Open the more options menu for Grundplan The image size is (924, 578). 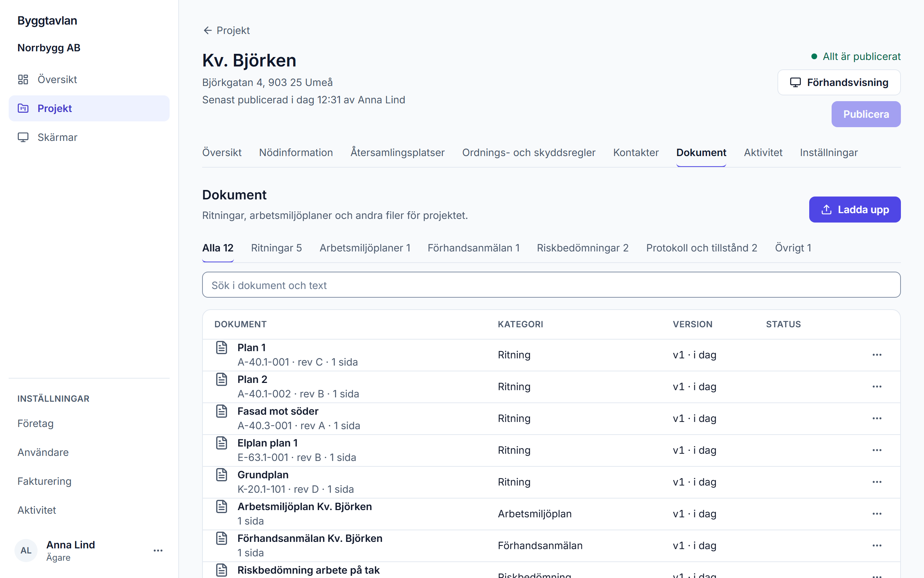877,482
